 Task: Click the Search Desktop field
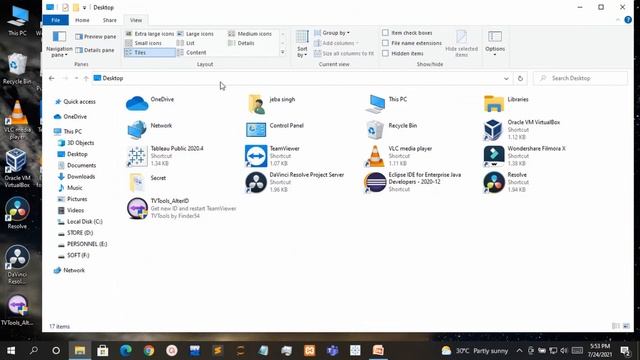580,78
